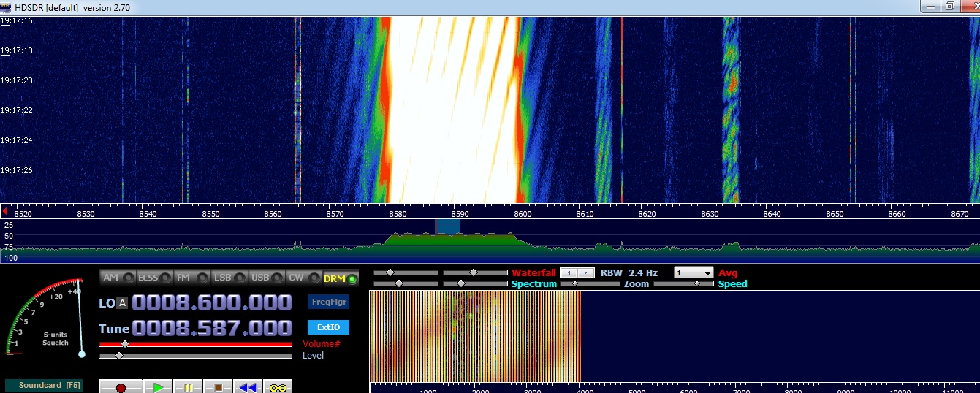Select LSB demodulation mode
980x393 pixels.
[x=229, y=278]
